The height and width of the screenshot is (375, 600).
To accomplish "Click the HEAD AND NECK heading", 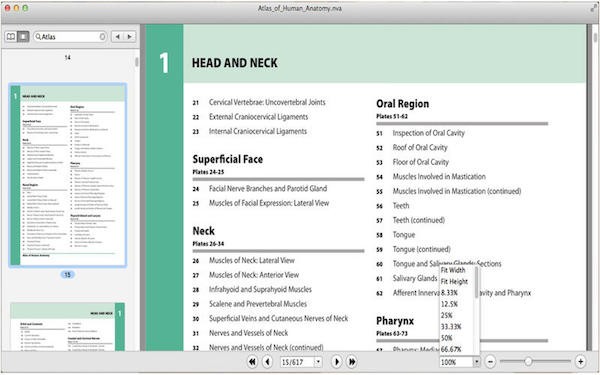I will [x=235, y=63].
